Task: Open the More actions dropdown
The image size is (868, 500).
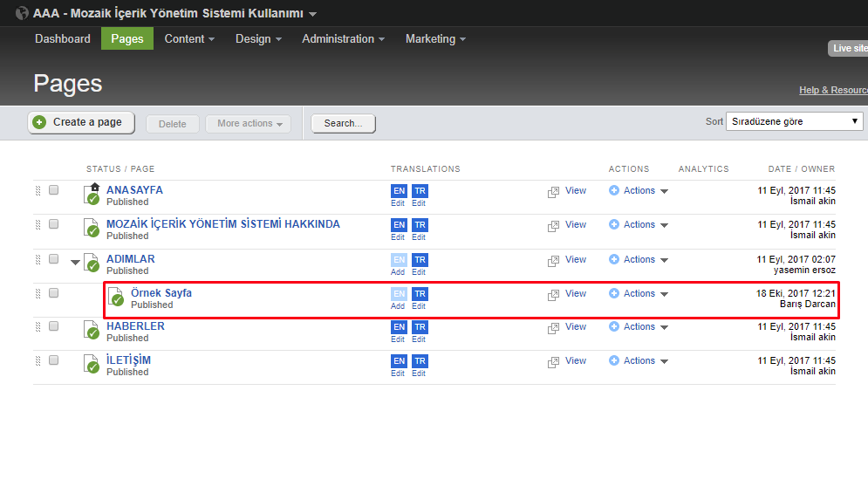Action: click(249, 124)
